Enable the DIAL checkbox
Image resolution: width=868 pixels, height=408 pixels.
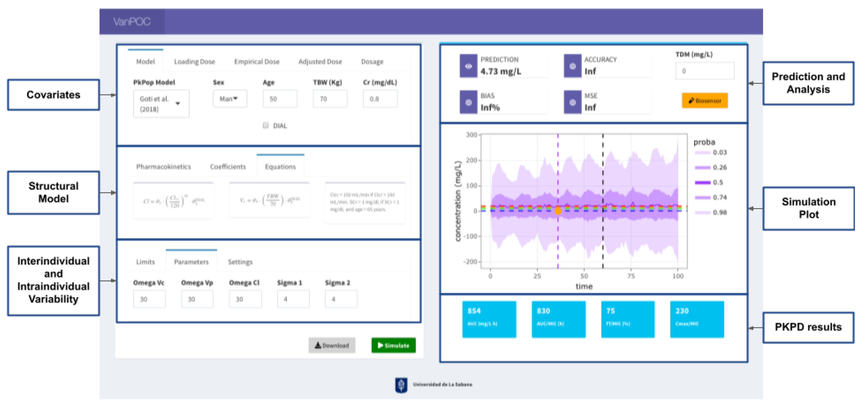(x=265, y=126)
